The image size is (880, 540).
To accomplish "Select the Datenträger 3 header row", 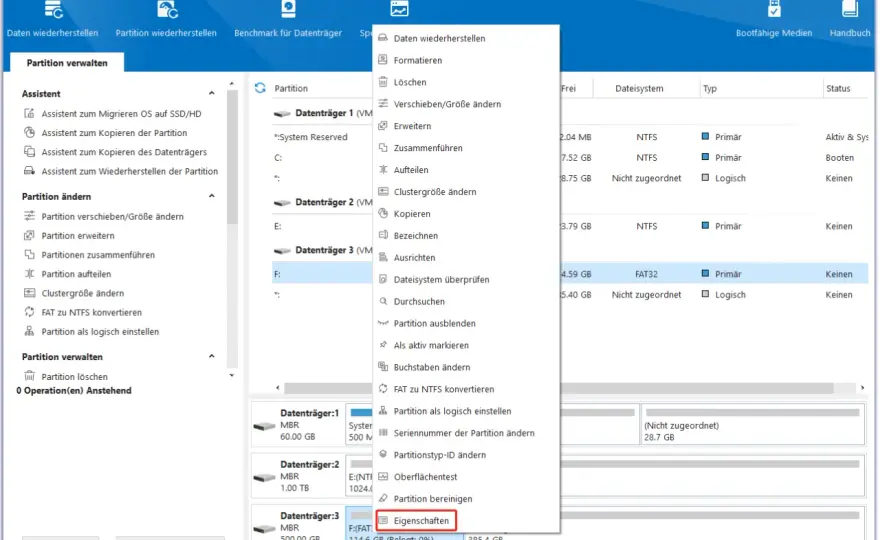I will tap(322, 250).
